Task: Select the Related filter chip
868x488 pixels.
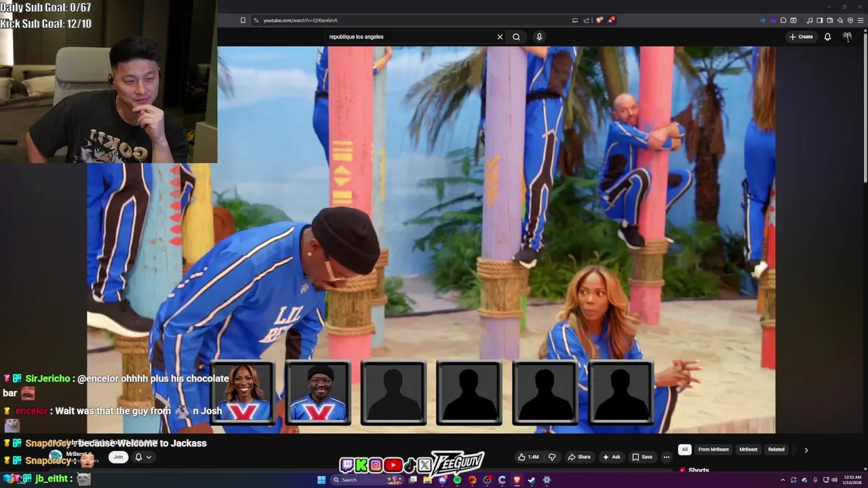Action: tap(776, 449)
